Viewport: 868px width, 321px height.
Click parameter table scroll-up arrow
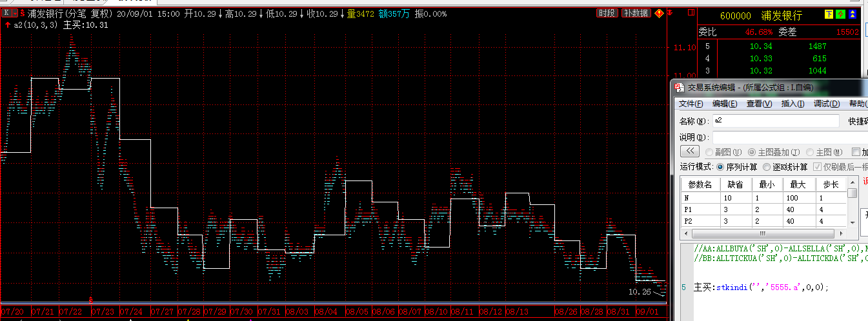click(x=852, y=183)
